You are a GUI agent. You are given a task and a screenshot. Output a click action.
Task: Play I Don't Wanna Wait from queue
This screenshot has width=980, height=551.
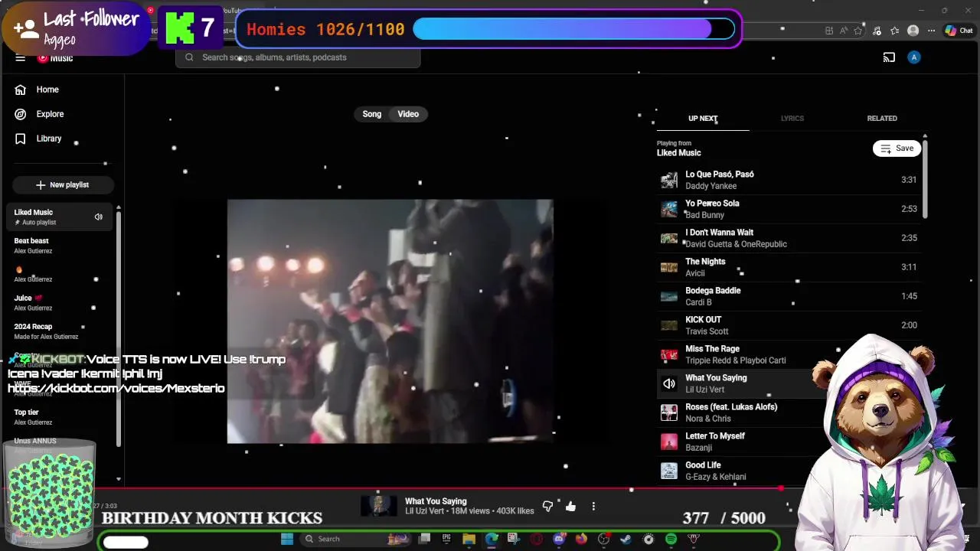(789, 238)
